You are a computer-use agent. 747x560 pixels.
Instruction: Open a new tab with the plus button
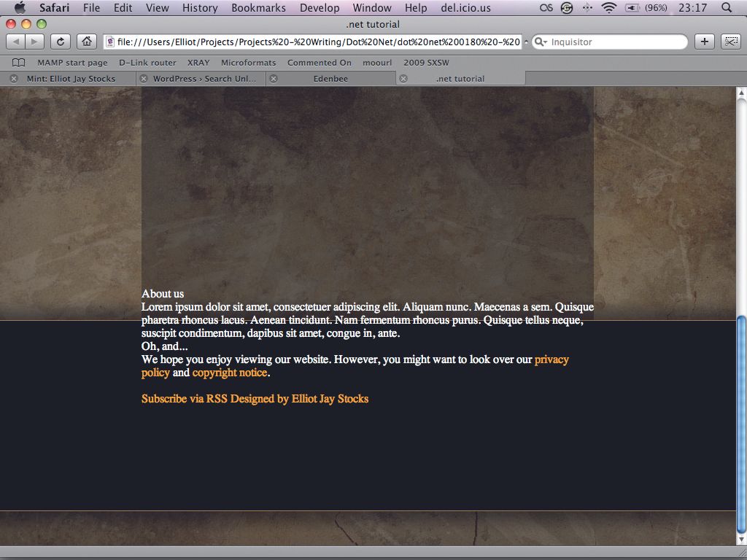click(705, 42)
